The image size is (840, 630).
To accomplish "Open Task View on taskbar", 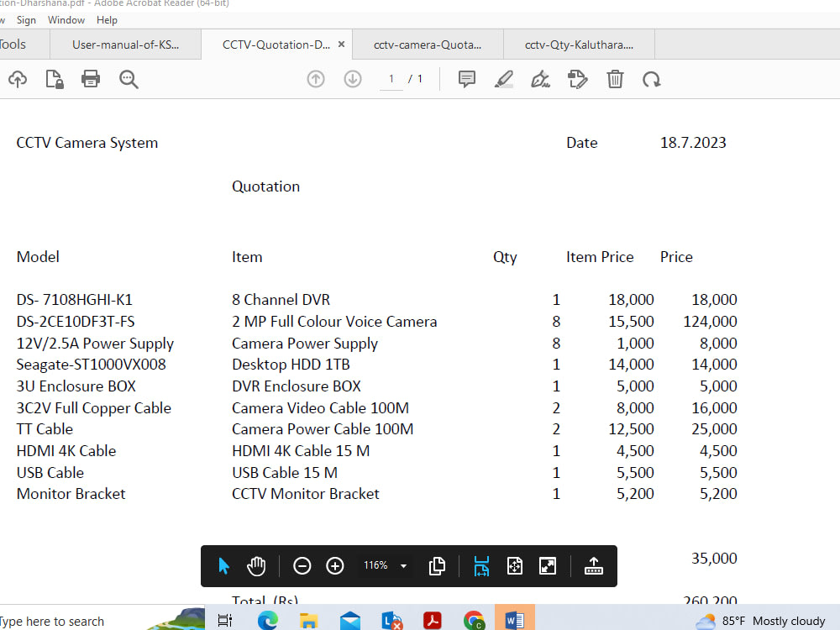I will [225, 621].
